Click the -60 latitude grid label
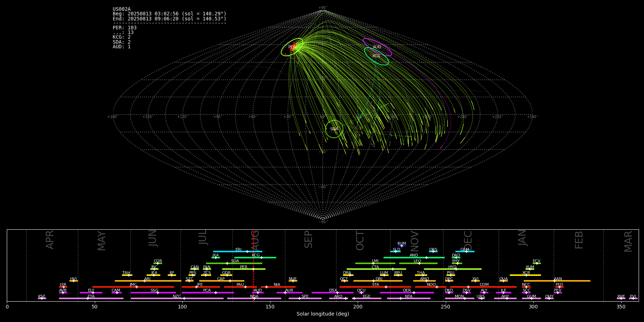 pos(322,187)
